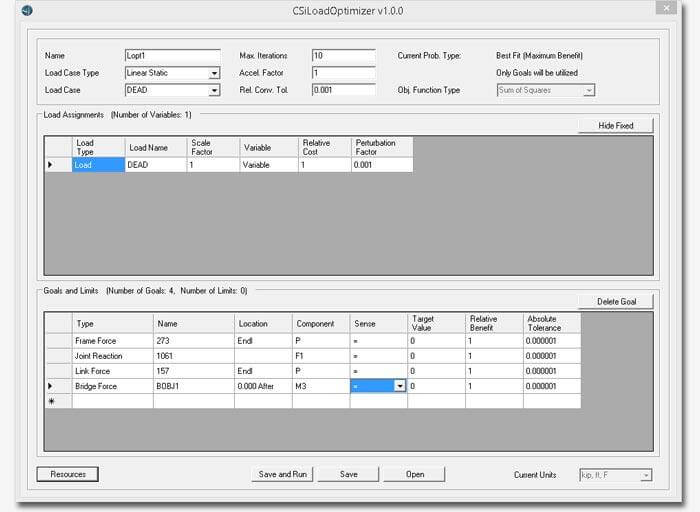This screenshot has width=700, height=512.
Task: Click the name cell 1061
Action: point(194,356)
